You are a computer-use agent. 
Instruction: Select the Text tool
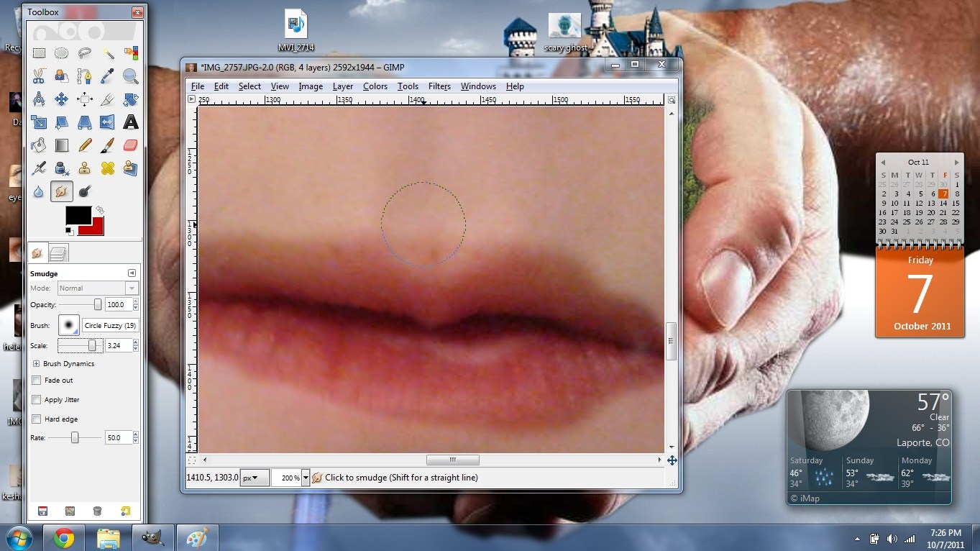130,122
